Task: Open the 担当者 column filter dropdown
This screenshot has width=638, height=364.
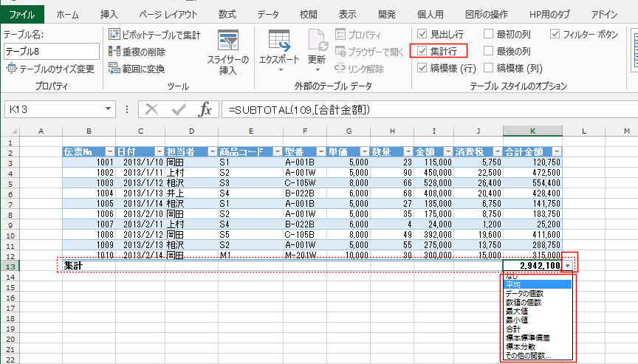Action: coord(211,151)
